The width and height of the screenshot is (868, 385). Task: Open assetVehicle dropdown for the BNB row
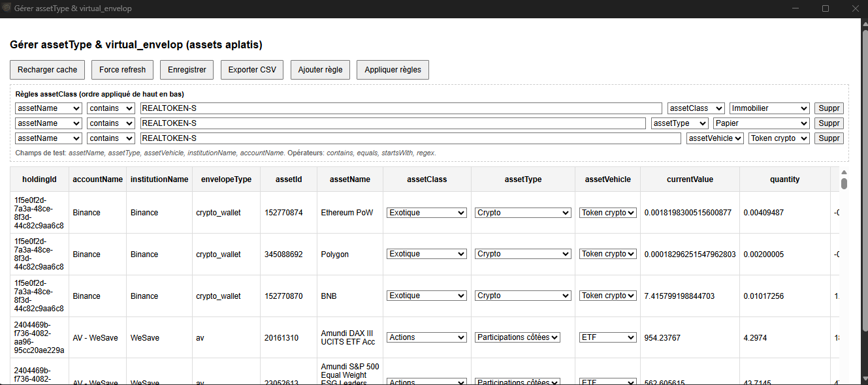[x=607, y=296]
